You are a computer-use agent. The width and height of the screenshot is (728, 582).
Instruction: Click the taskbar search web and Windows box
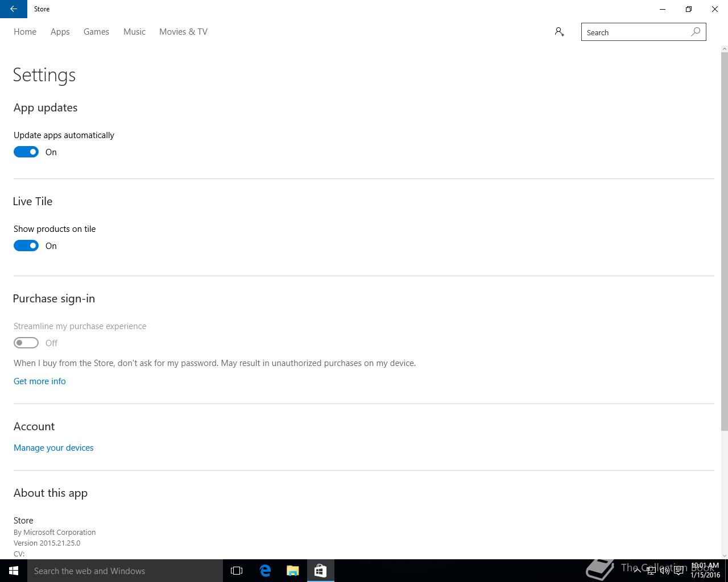[125, 571]
